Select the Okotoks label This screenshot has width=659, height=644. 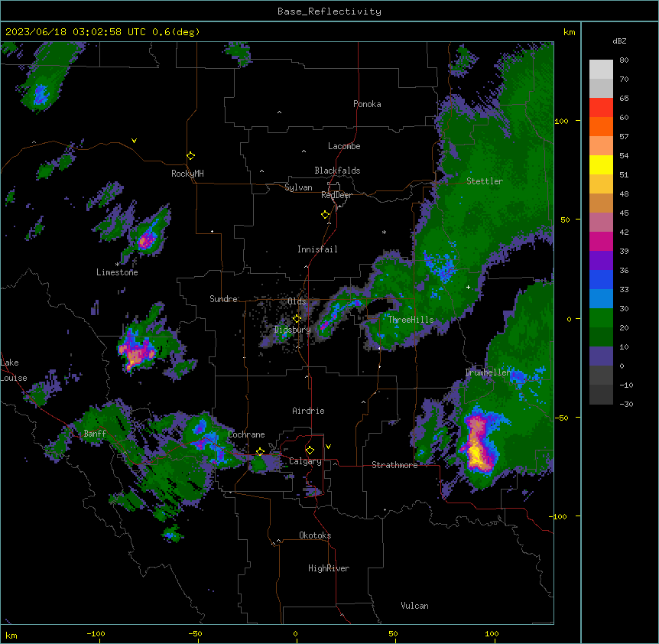315,535
